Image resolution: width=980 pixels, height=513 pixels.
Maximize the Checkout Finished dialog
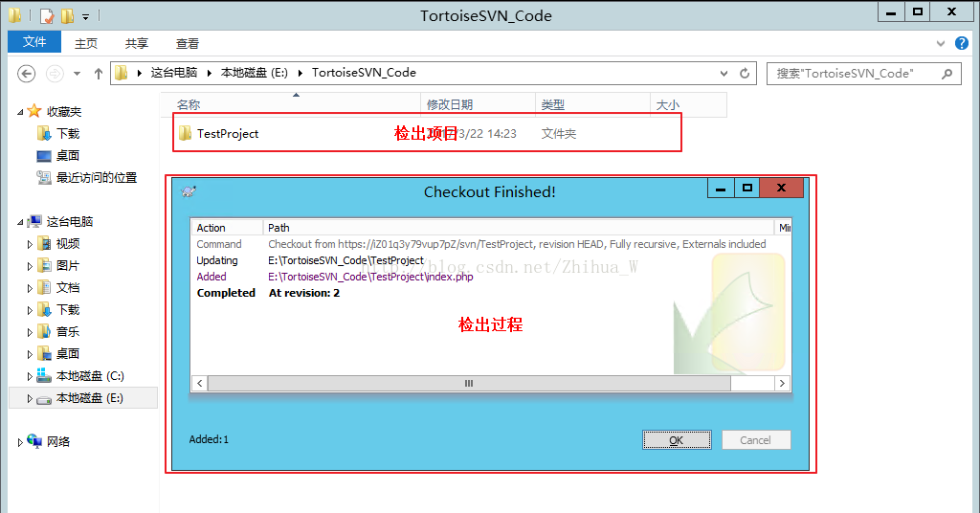tap(746, 188)
